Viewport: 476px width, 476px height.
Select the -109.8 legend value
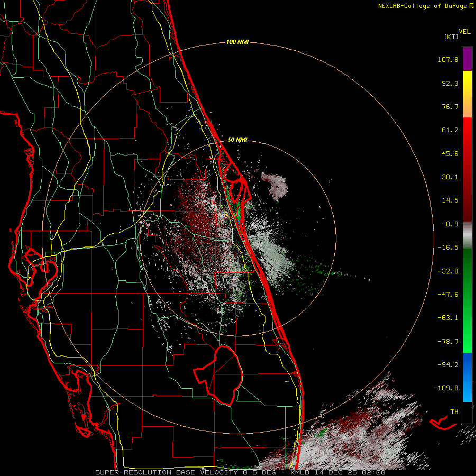click(446, 388)
